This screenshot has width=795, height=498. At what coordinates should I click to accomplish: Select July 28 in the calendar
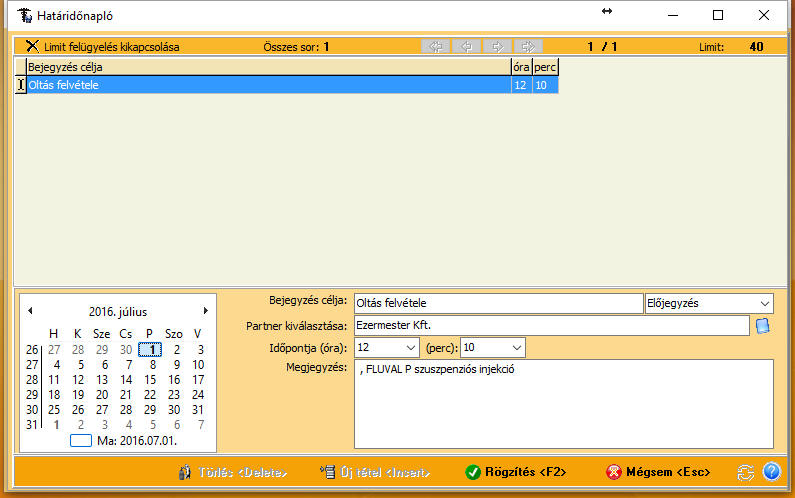[x=126, y=410]
